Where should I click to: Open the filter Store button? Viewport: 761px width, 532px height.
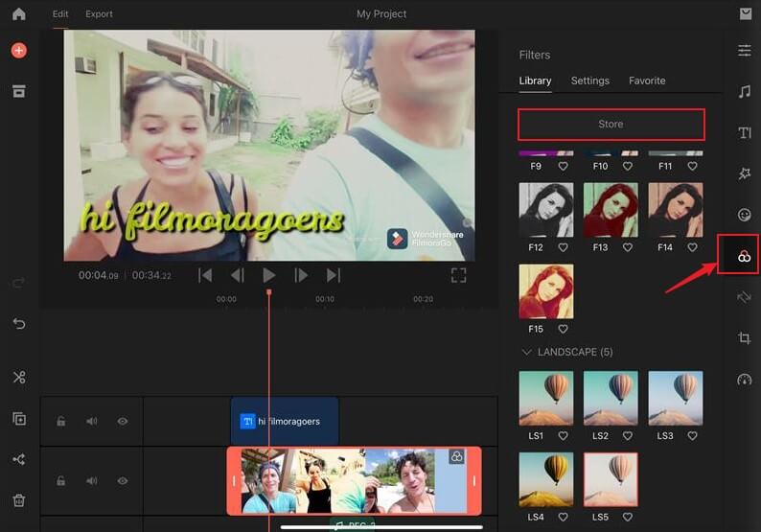pyautogui.click(x=611, y=125)
